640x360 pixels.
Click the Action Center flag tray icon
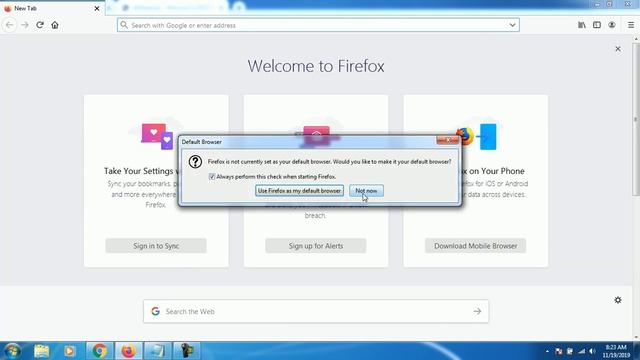click(559, 351)
